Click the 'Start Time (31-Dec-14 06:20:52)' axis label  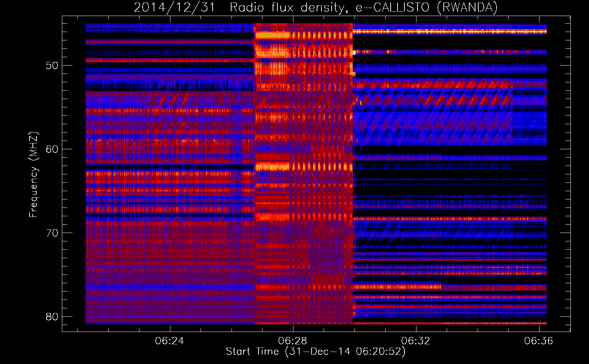point(316,352)
